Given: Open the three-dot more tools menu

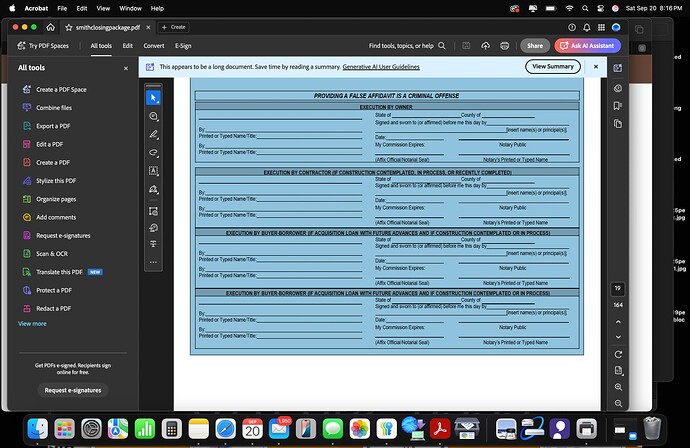Looking at the screenshot, I should coord(153,262).
